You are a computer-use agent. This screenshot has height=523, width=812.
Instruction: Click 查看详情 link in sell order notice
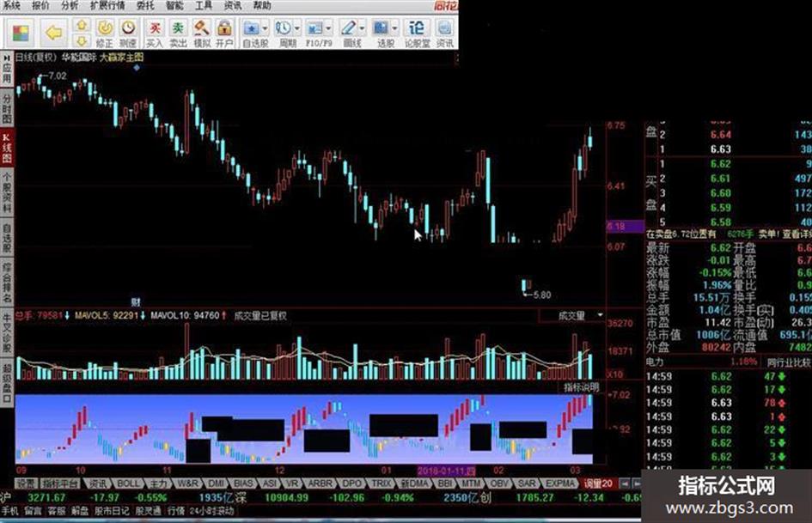pos(797,234)
